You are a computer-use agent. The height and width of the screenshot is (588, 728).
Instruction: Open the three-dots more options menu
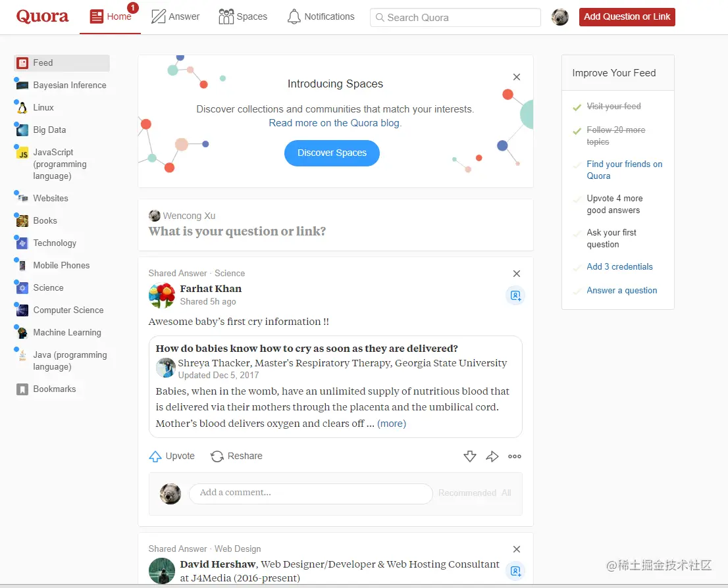click(515, 456)
